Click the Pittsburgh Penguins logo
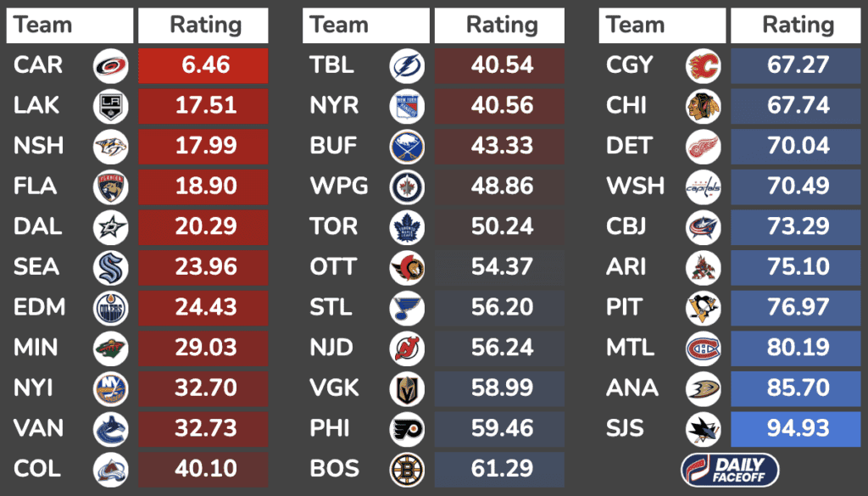 [703, 307]
